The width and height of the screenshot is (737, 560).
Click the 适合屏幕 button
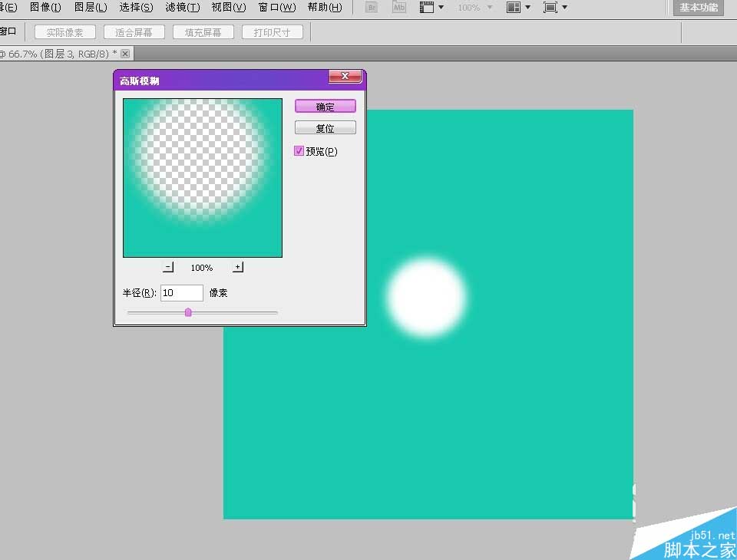click(134, 32)
